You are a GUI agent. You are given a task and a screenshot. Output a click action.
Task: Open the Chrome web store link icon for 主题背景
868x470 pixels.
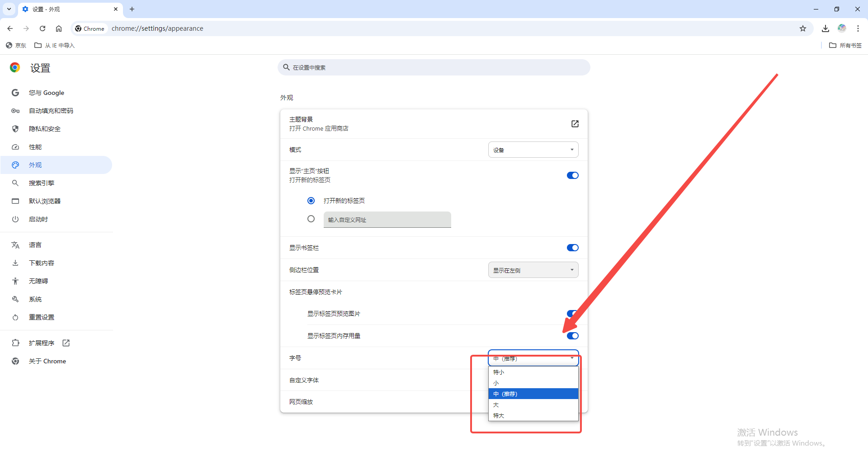tap(575, 124)
